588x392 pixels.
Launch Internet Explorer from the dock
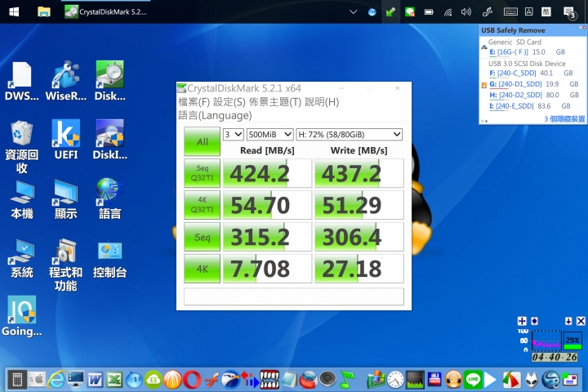click(x=56, y=380)
